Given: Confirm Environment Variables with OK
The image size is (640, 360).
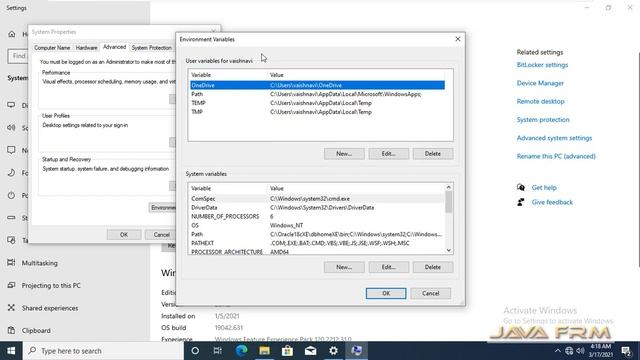Looking at the screenshot, I should coord(386,293).
